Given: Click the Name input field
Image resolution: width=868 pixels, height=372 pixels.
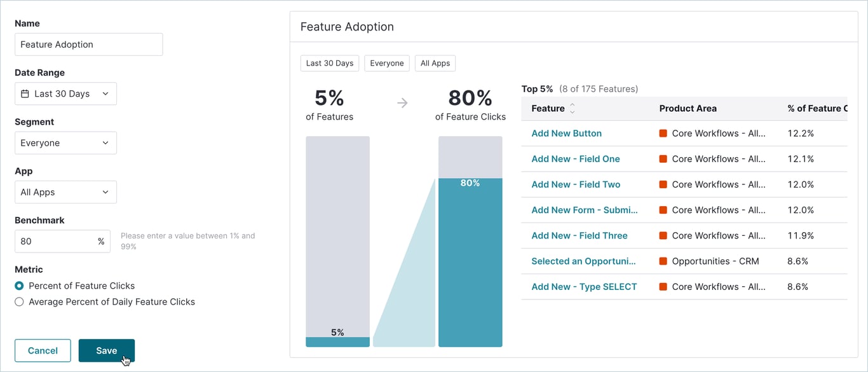Looking at the screenshot, I should (88, 45).
